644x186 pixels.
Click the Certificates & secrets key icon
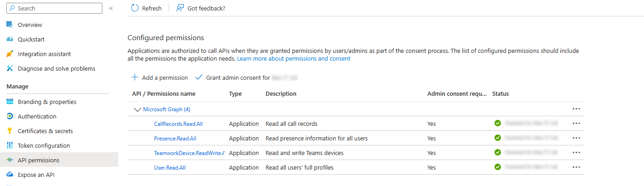click(10, 131)
